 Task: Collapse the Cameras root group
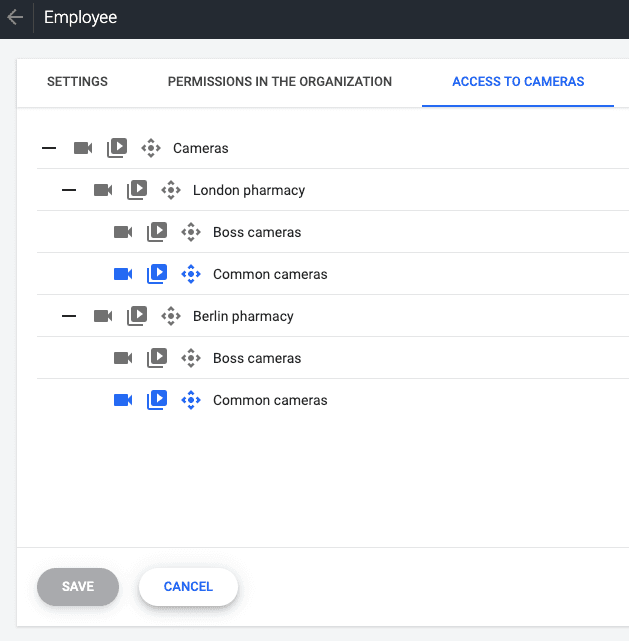(49, 148)
